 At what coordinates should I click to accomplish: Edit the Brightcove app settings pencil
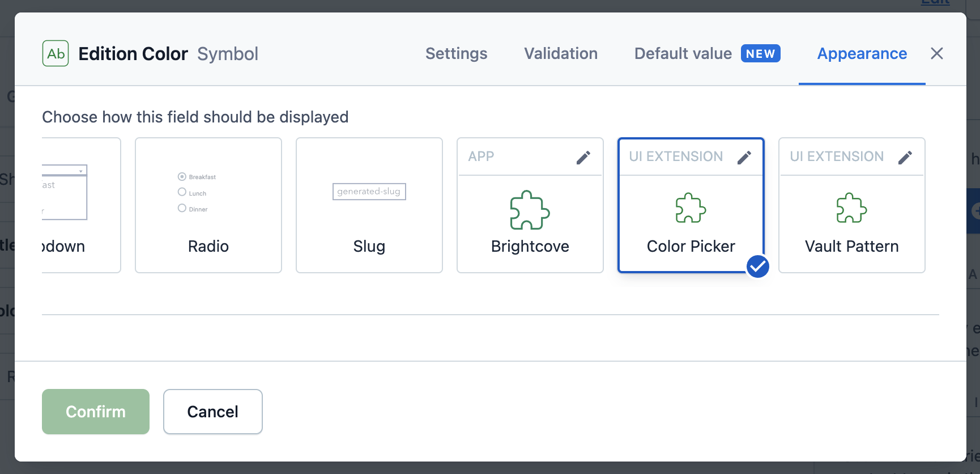(x=583, y=157)
